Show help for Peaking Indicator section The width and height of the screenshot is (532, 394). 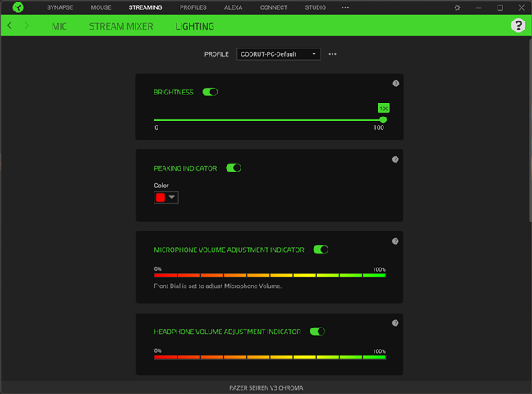click(395, 159)
